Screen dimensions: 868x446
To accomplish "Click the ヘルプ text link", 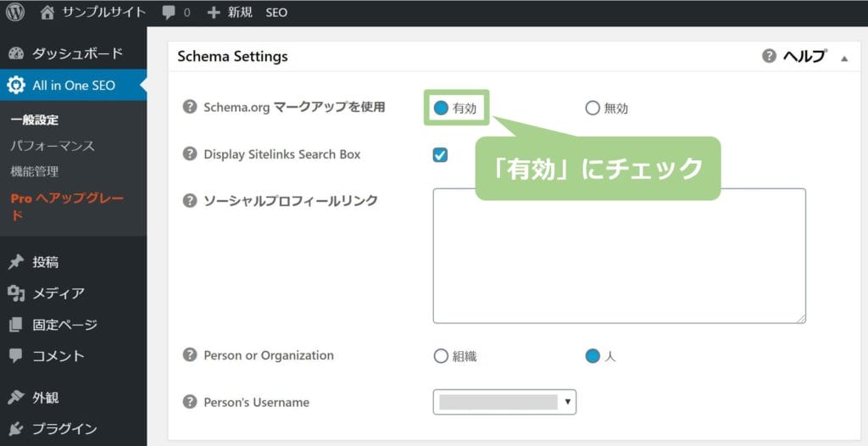I will pyautogui.click(x=804, y=57).
